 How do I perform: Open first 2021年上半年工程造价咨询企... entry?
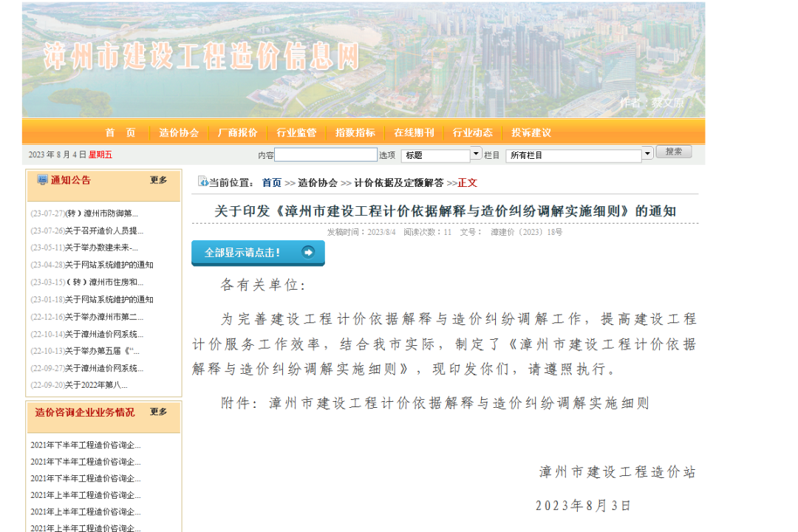point(86,495)
